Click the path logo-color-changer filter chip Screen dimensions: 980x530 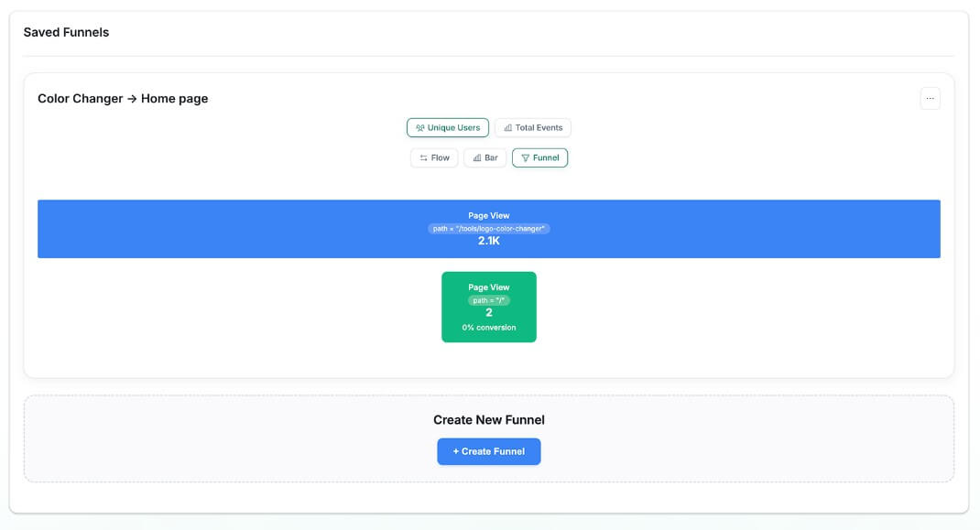pos(489,229)
